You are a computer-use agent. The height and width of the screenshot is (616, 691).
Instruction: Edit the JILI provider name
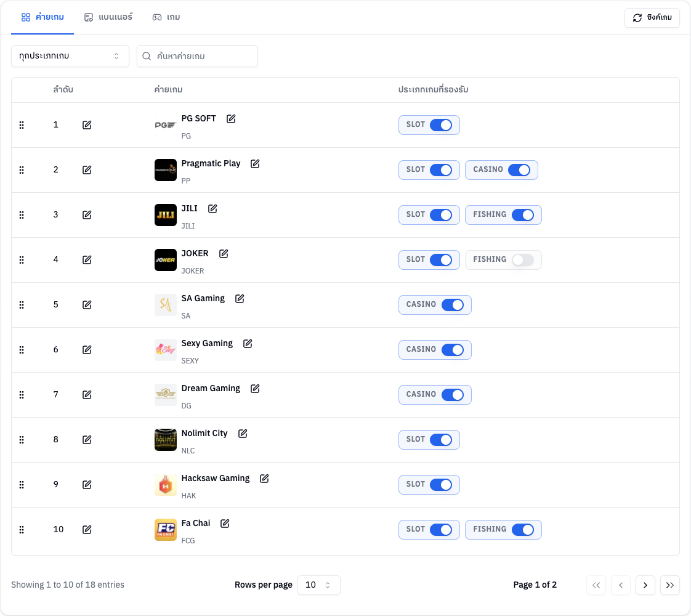tap(212, 209)
